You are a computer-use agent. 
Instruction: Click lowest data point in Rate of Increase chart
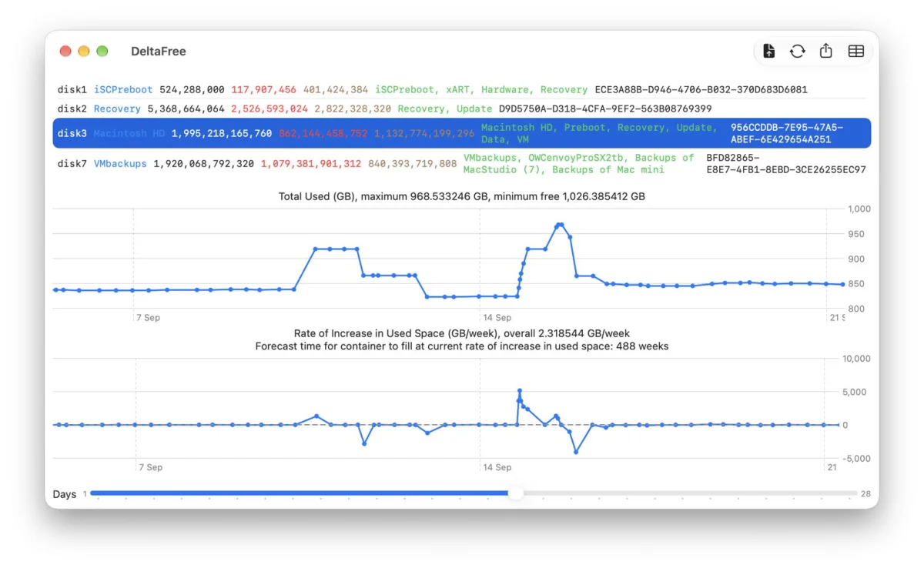[x=576, y=452]
